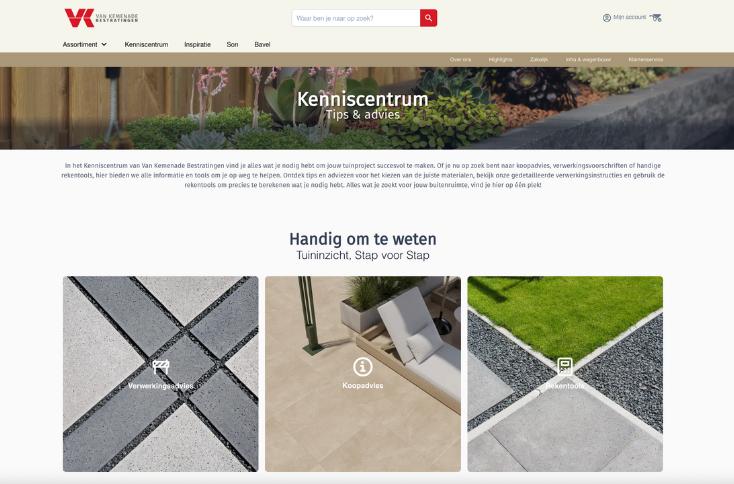This screenshot has height=484, width=734.
Task: Open the Klantenservice link
Action: point(646,59)
